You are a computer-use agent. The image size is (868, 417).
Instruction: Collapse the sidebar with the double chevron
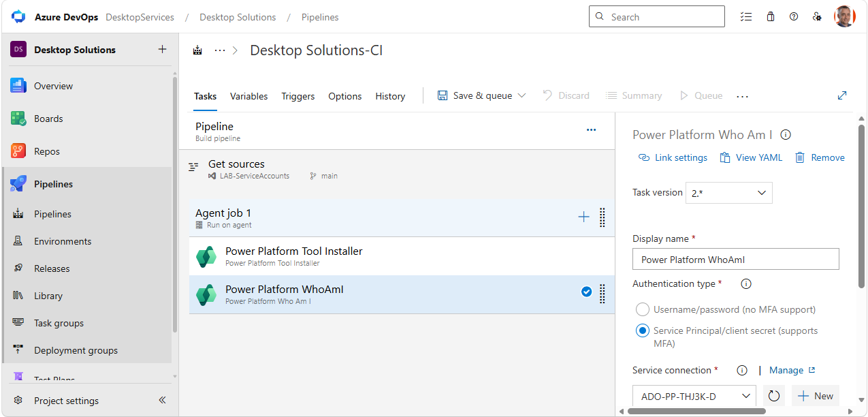(x=162, y=401)
